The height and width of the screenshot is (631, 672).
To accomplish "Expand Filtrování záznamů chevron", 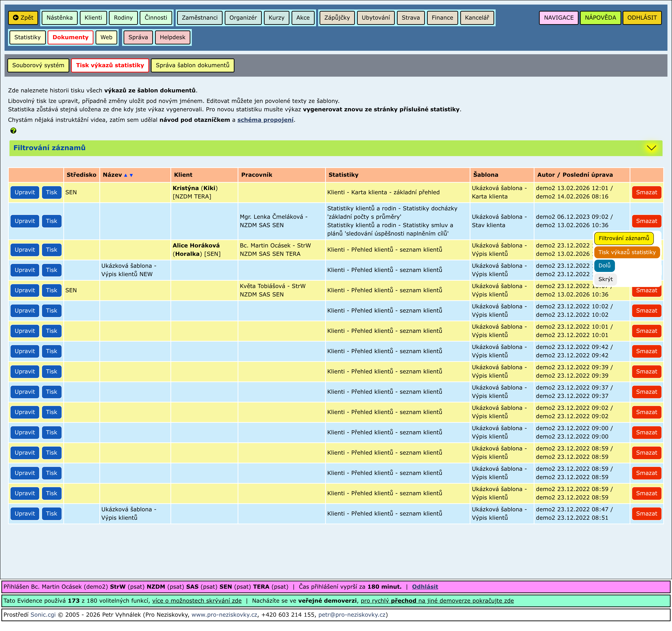I will click(651, 148).
